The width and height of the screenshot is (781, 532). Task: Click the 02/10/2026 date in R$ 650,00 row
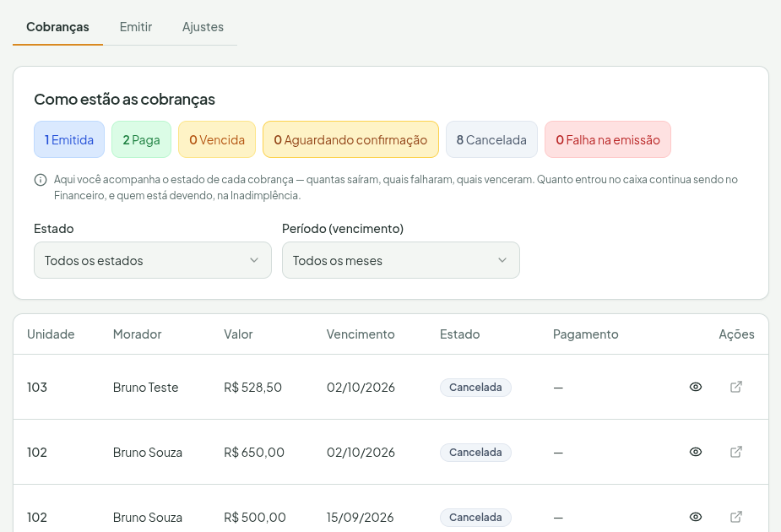(x=361, y=453)
